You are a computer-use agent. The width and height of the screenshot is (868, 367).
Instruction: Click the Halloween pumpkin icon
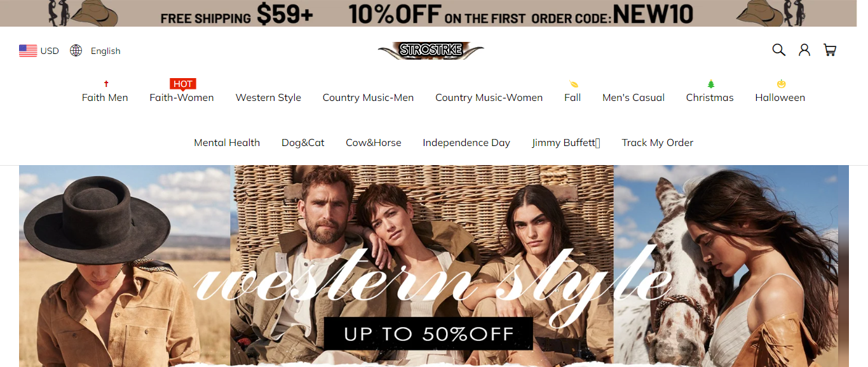780,84
